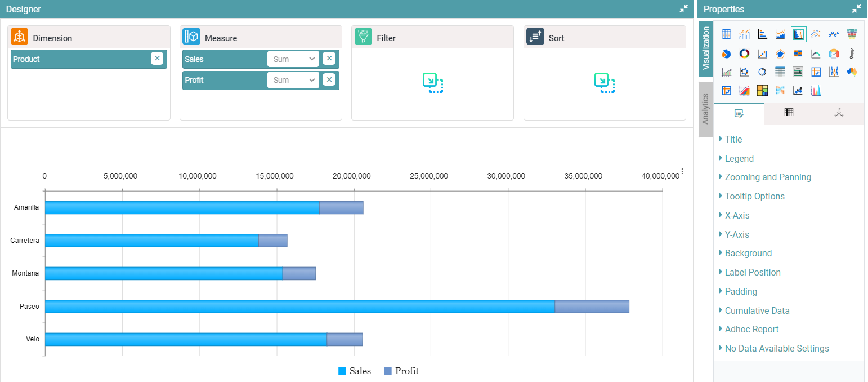Select the map chart icon
The width and height of the screenshot is (868, 382).
pos(852,72)
